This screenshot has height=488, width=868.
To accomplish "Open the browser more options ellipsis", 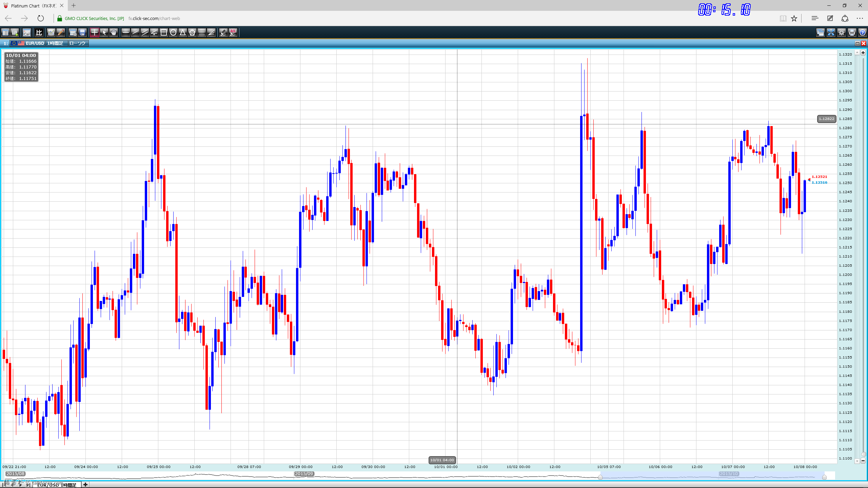I will 860,18.
